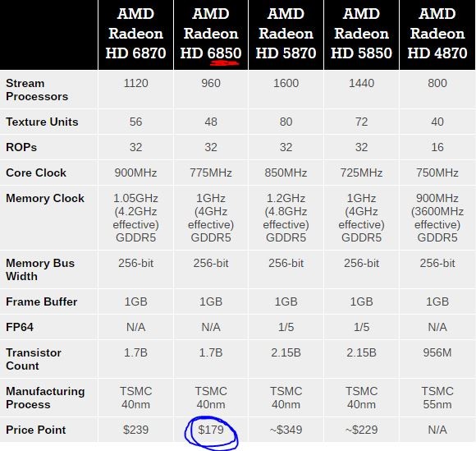Image resolution: width=476 pixels, height=451 pixels.
Task: Select the Transistor Count row label
Action: pyautogui.click(x=34, y=359)
